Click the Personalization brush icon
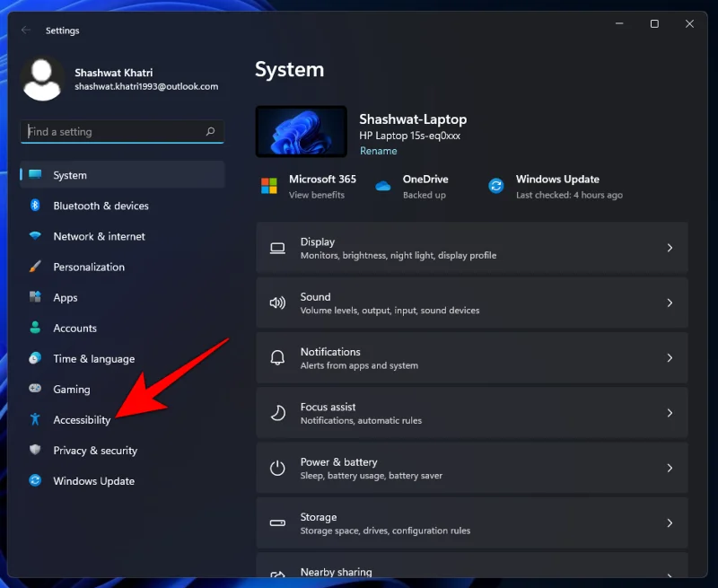This screenshot has height=588, width=718. pyautogui.click(x=33, y=267)
